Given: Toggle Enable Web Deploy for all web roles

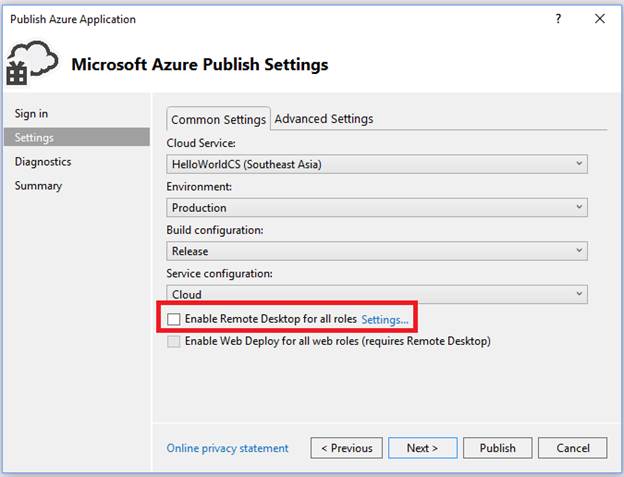Looking at the screenshot, I should [x=175, y=341].
